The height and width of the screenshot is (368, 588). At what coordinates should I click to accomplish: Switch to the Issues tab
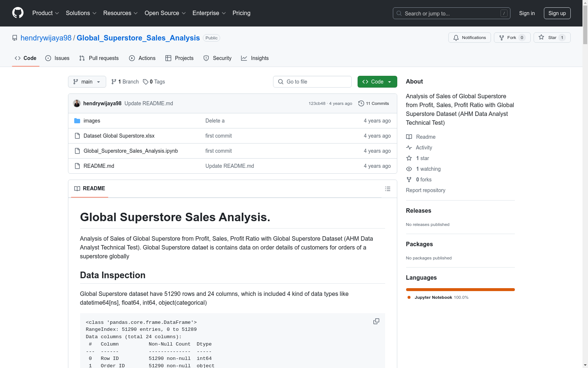(x=57, y=58)
